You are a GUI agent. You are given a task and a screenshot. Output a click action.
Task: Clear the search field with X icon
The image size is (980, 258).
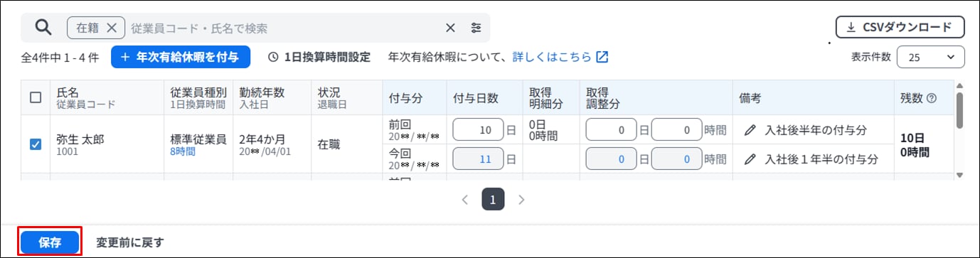click(450, 28)
